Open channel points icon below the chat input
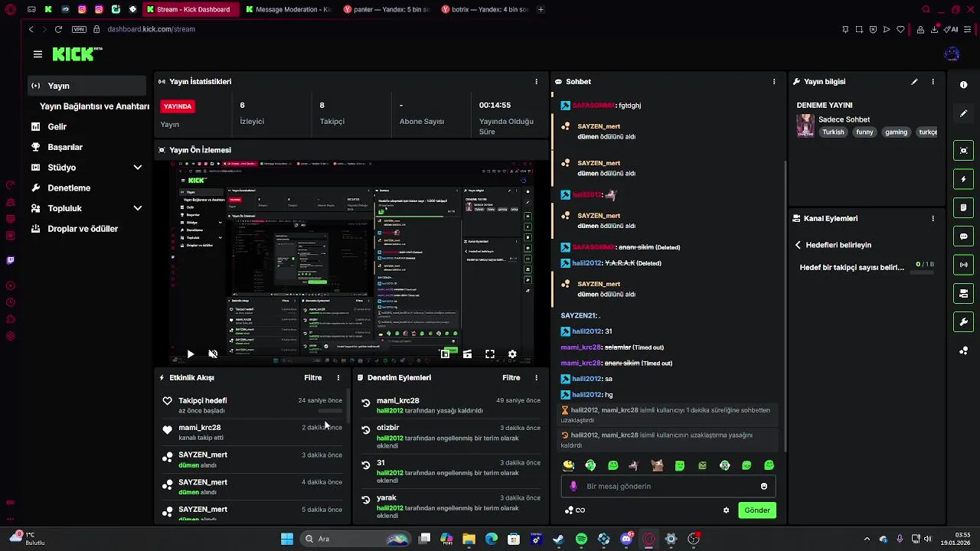Screen dimensions: 980x551 click(570, 510)
